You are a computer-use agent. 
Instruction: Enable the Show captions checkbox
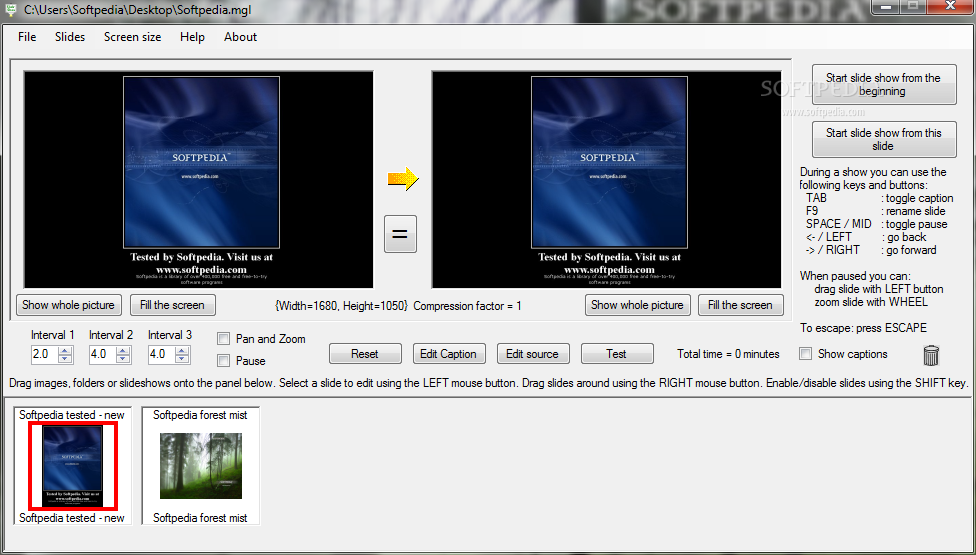[x=805, y=354]
